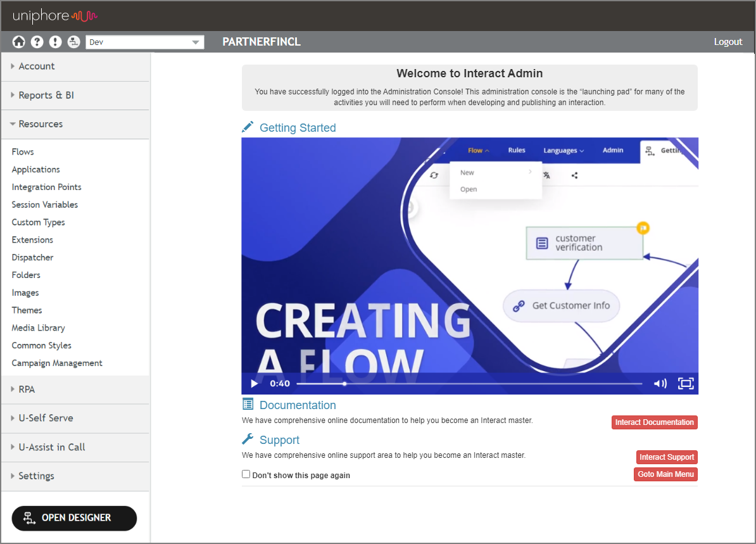
Task: Open Folders under Resources
Action: pos(26,275)
